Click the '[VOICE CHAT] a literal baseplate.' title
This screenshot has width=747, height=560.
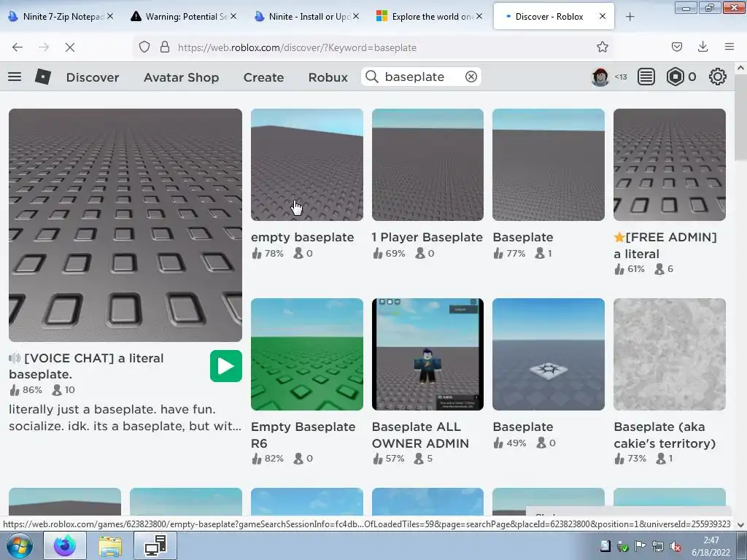click(x=86, y=366)
